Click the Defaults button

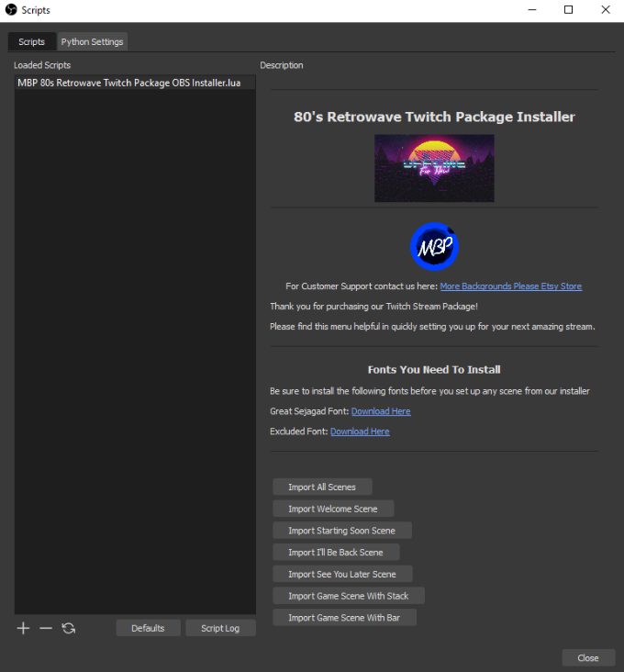tap(148, 628)
